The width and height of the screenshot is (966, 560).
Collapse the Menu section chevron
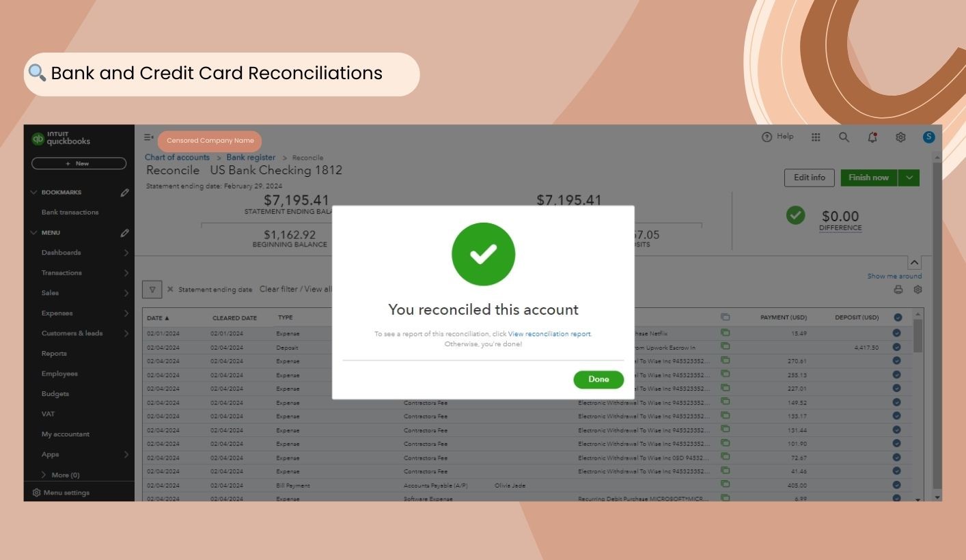tap(33, 233)
